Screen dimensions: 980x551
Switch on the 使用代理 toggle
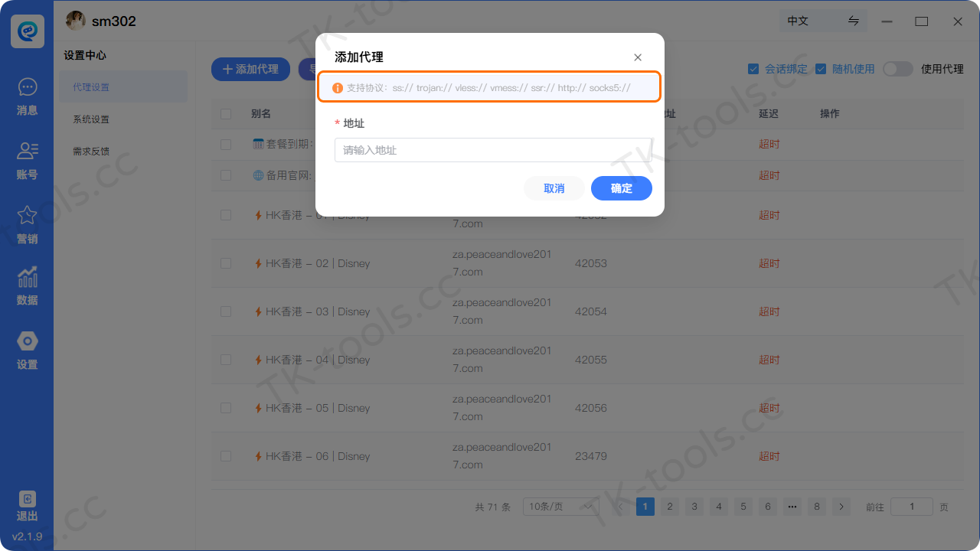(x=898, y=69)
